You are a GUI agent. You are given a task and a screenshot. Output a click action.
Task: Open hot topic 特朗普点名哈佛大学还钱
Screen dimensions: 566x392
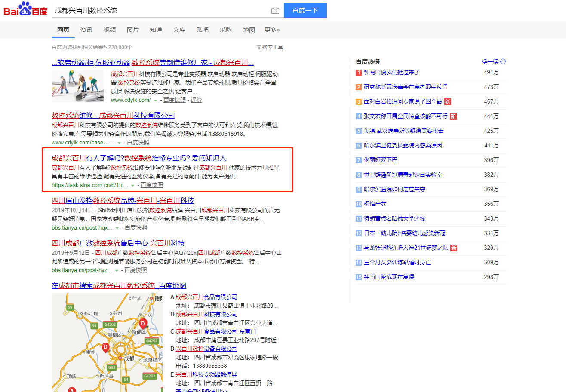394,218
